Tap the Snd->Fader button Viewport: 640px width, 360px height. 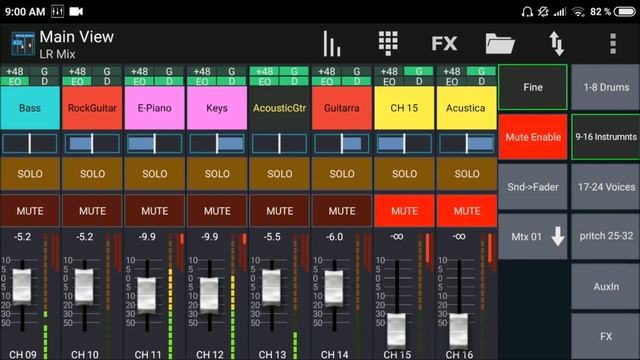point(533,187)
